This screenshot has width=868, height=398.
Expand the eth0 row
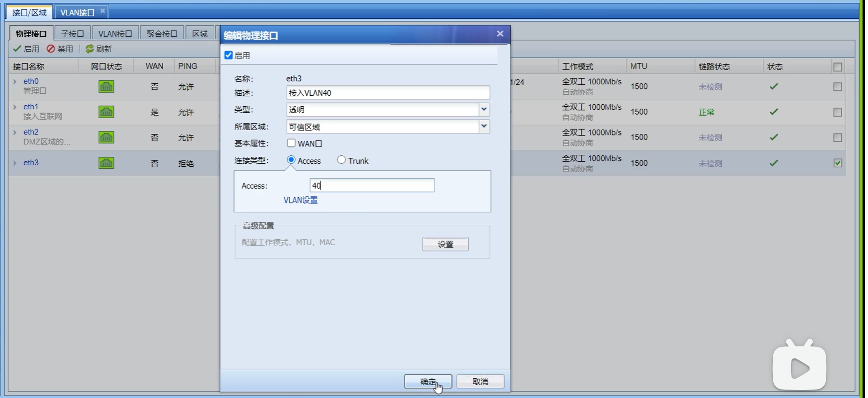coord(15,81)
